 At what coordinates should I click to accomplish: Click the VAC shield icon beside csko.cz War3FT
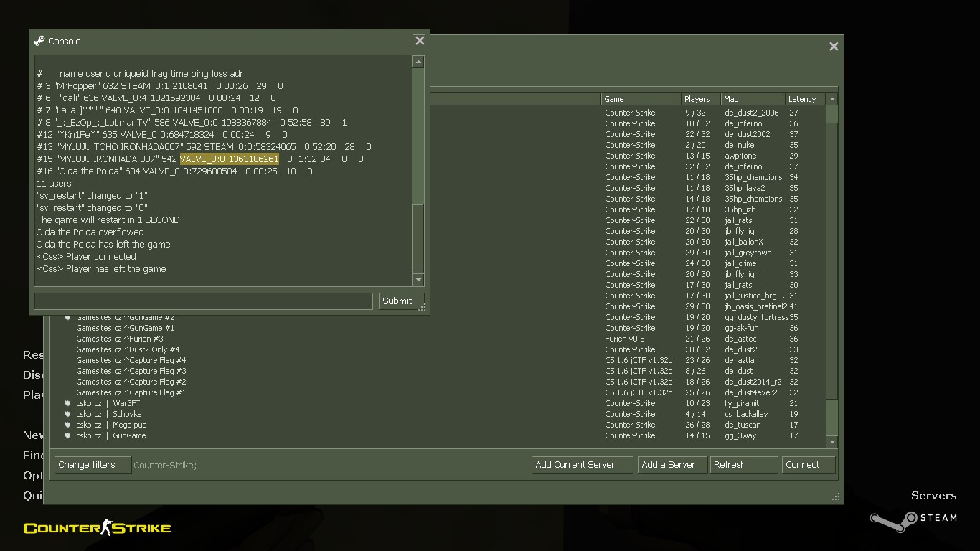point(68,403)
